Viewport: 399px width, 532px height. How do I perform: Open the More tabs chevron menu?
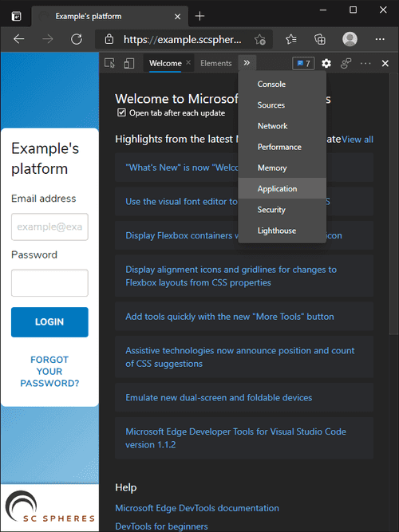pos(247,63)
